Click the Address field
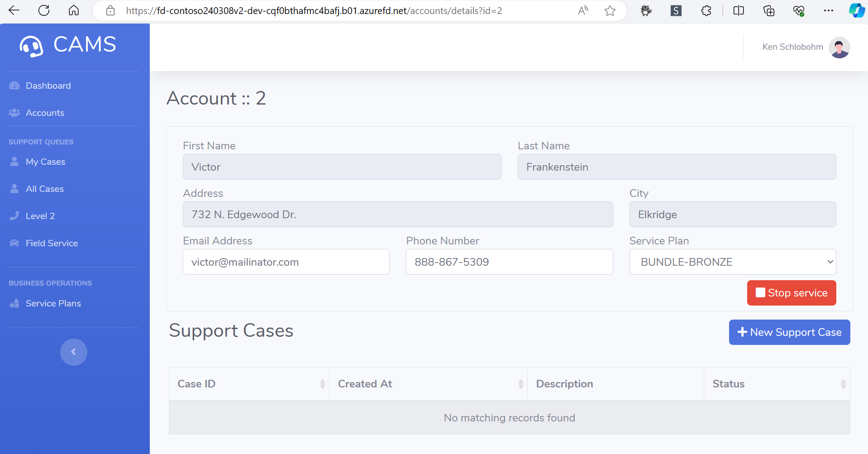This screenshot has height=454, width=868. (398, 215)
